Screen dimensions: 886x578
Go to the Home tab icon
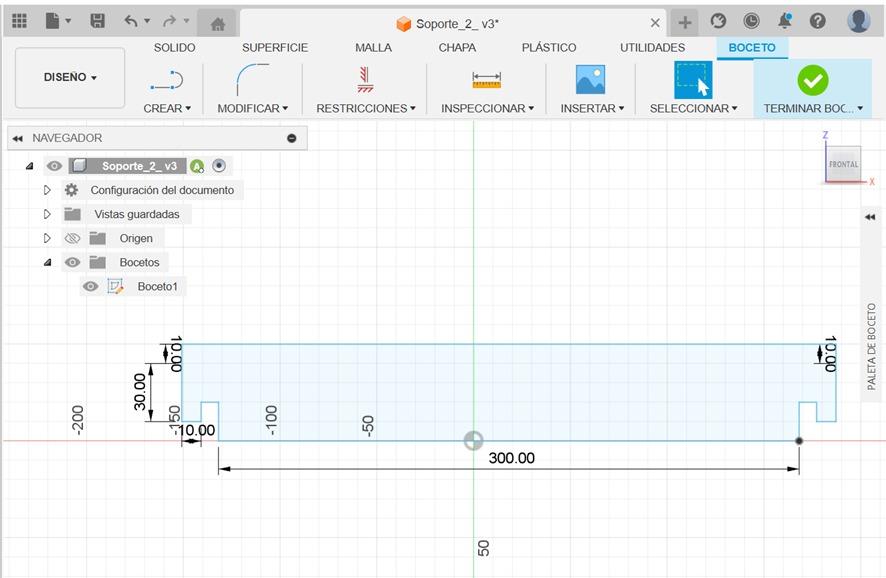point(218,24)
